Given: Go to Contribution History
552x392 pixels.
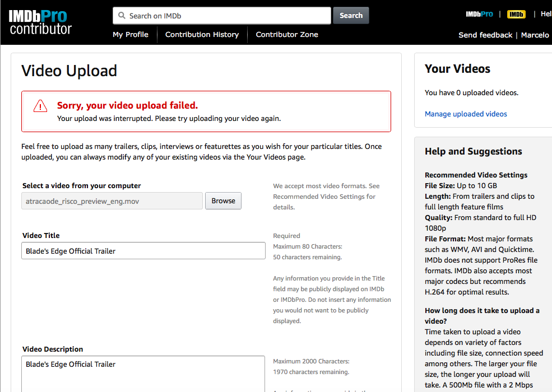Looking at the screenshot, I should pyautogui.click(x=202, y=35).
